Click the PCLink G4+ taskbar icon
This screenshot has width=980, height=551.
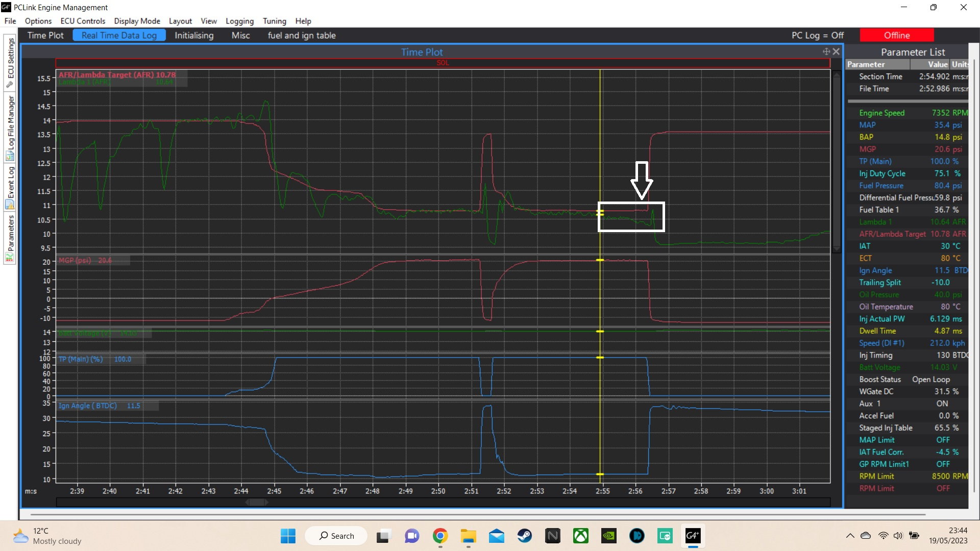tap(693, 536)
